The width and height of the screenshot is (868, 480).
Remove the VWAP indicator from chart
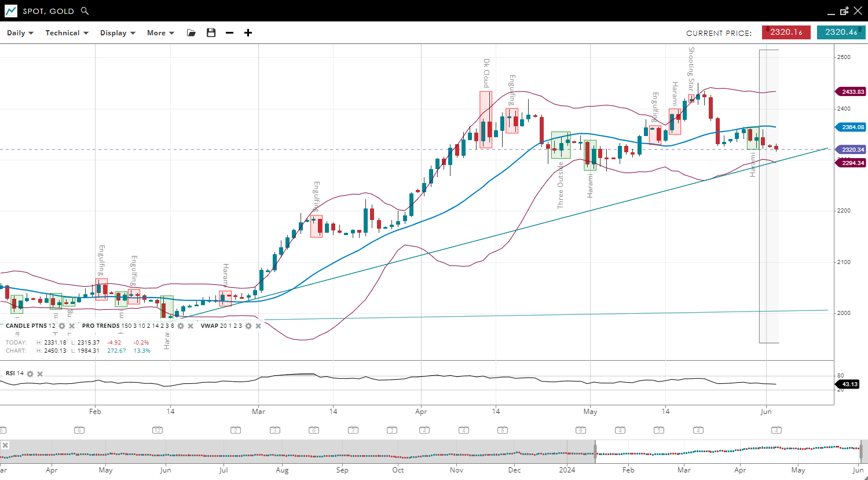click(258, 326)
